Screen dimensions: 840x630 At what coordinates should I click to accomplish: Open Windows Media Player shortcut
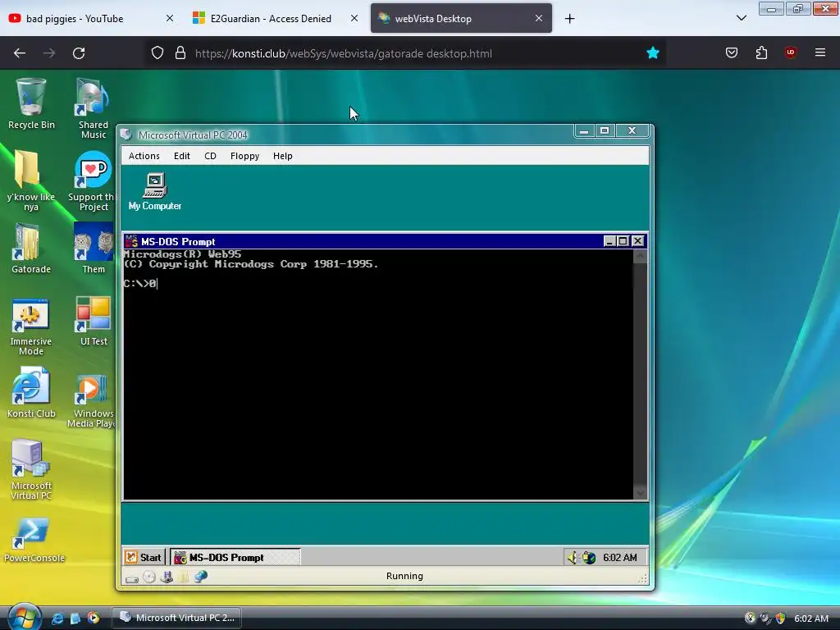(x=92, y=402)
